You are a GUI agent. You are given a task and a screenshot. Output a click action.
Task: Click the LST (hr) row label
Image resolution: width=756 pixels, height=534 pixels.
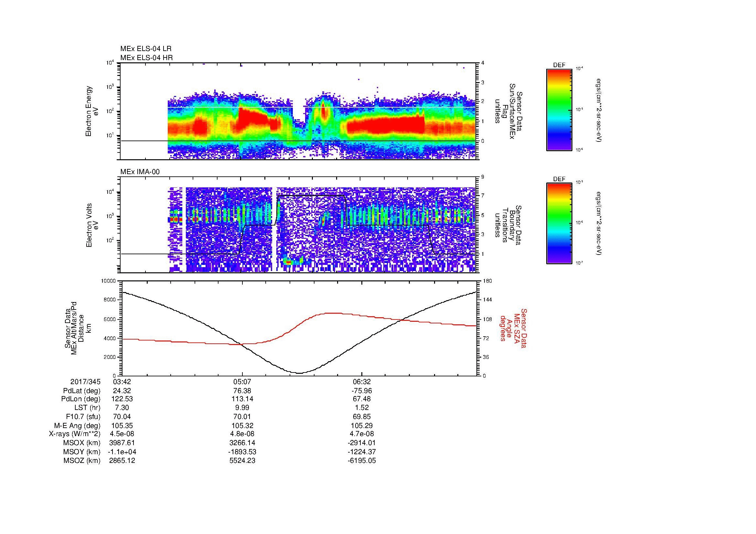click(88, 408)
